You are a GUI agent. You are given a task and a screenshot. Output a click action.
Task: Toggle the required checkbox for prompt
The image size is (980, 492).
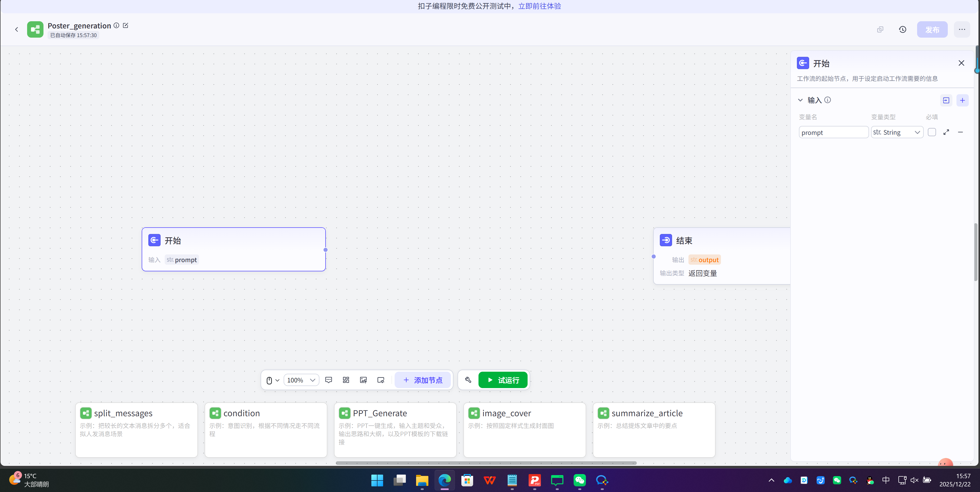[932, 132]
